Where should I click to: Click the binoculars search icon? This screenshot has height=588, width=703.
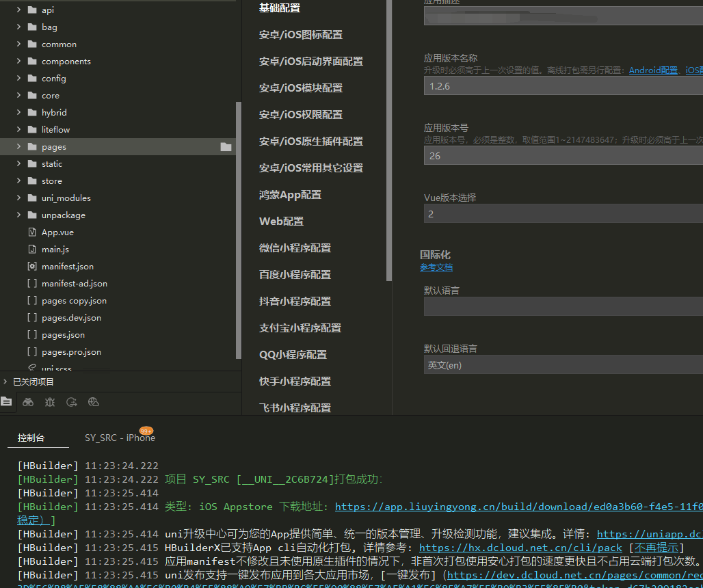pyautogui.click(x=28, y=402)
